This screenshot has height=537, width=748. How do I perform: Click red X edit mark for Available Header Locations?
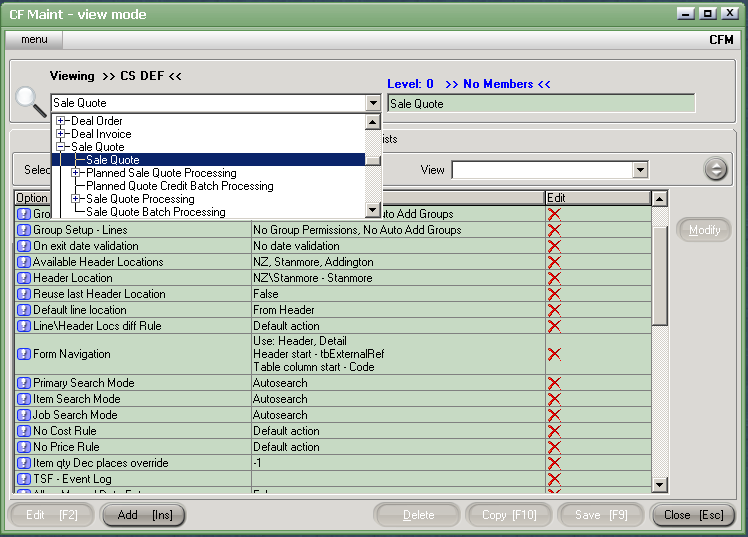[x=554, y=262]
